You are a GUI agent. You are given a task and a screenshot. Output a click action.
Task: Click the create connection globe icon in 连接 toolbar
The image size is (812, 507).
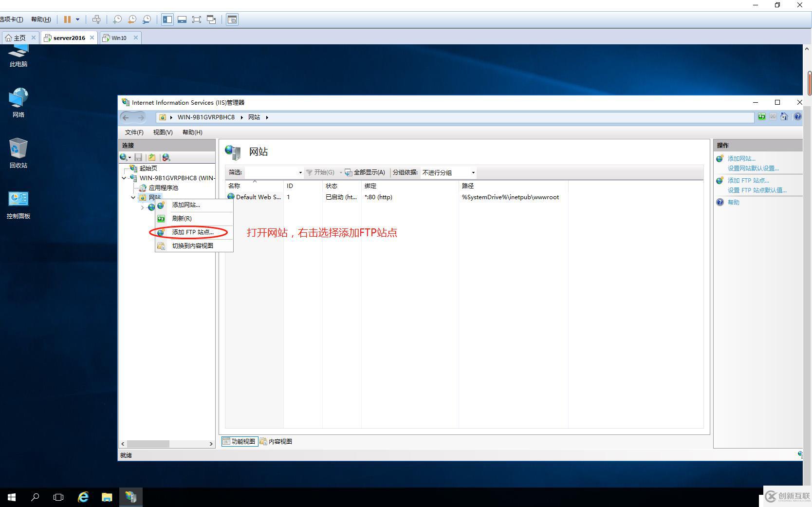tap(125, 157)
